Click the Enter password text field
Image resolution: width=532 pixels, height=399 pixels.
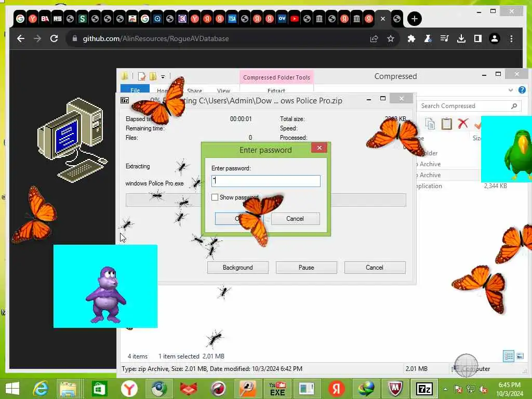[x=265, y=181]
